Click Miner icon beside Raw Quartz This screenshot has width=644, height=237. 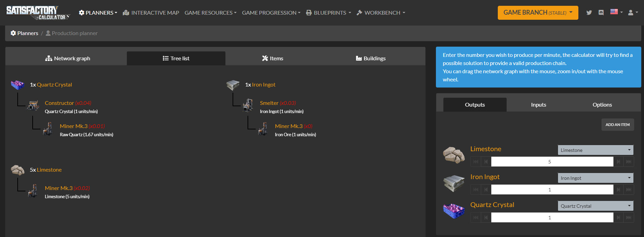48,129
